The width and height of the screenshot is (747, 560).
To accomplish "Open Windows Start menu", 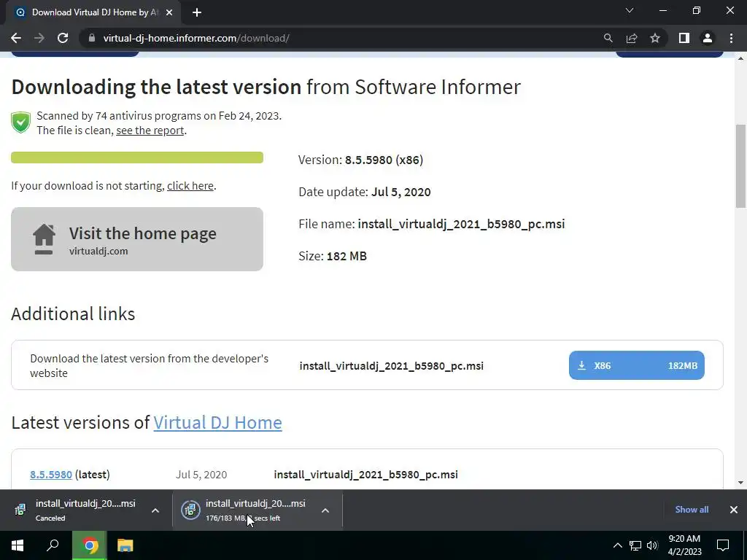I will pos(18,545).
